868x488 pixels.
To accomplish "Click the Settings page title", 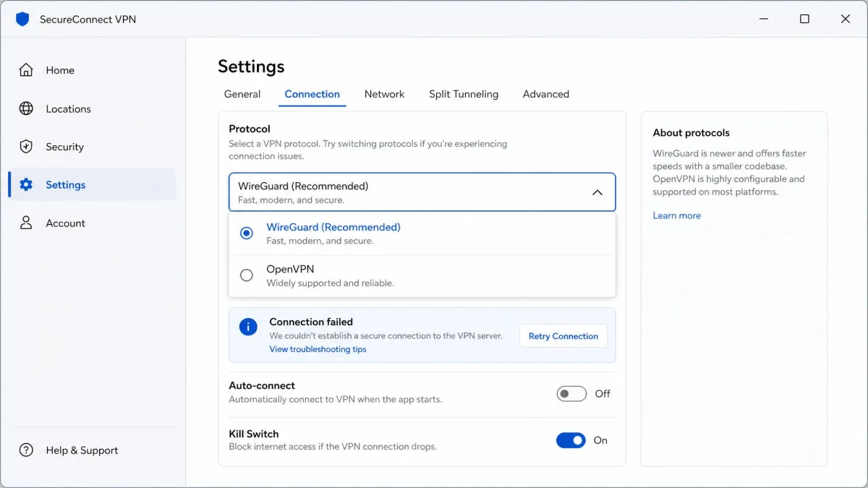I will coord(251,67).
